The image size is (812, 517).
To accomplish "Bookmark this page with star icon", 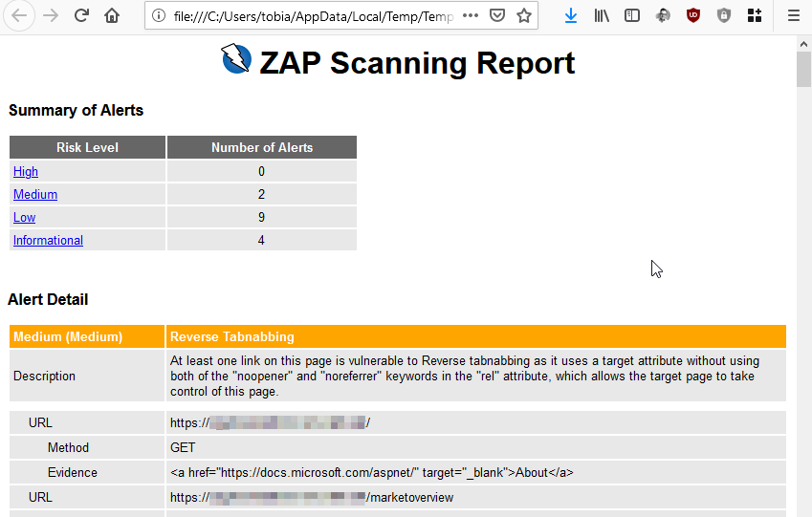I will (523, 15).
